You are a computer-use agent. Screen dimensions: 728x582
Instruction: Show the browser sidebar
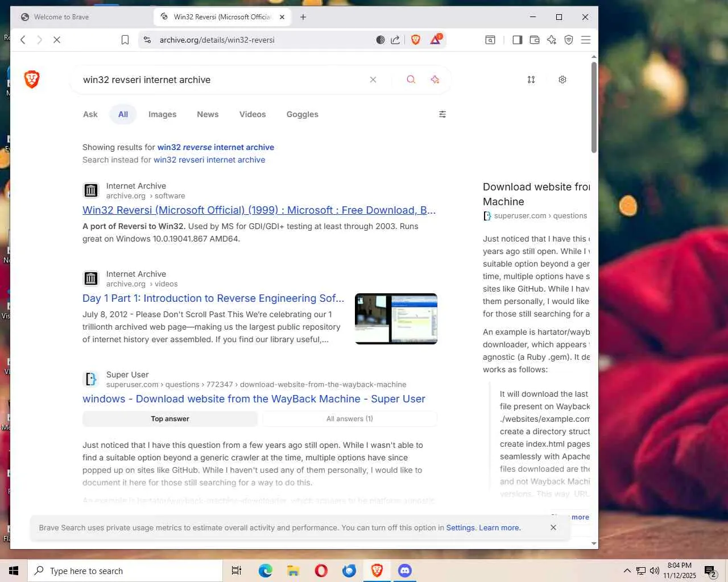(518, 40)
